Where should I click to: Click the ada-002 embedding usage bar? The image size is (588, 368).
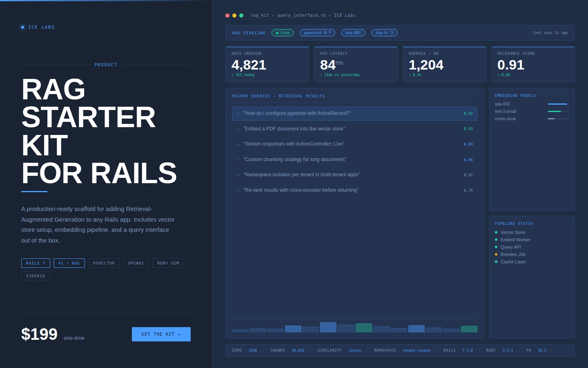coord(558,104)
